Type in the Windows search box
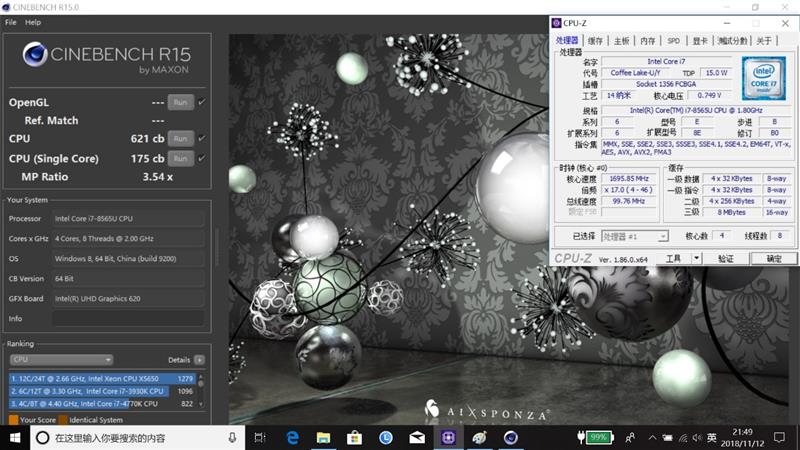 click(130, 438)
